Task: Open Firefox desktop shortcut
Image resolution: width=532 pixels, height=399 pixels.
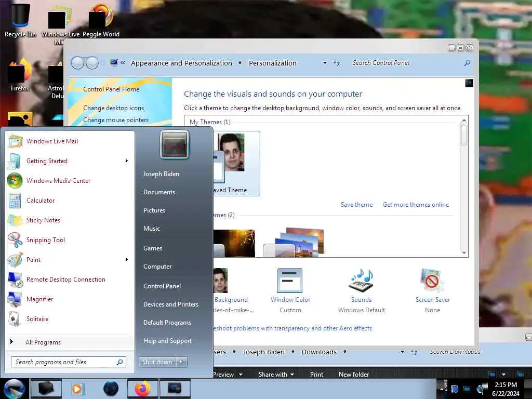Action: [20, 75]
